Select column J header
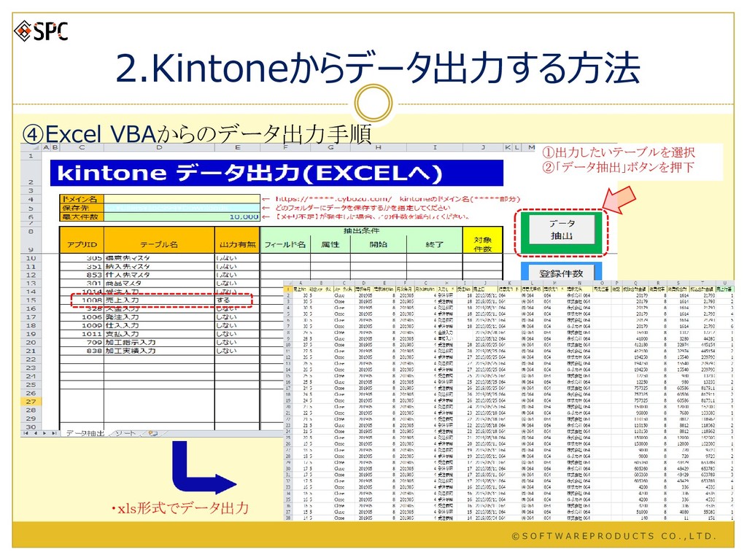The image size is (747, 560). tap(483, 147)
